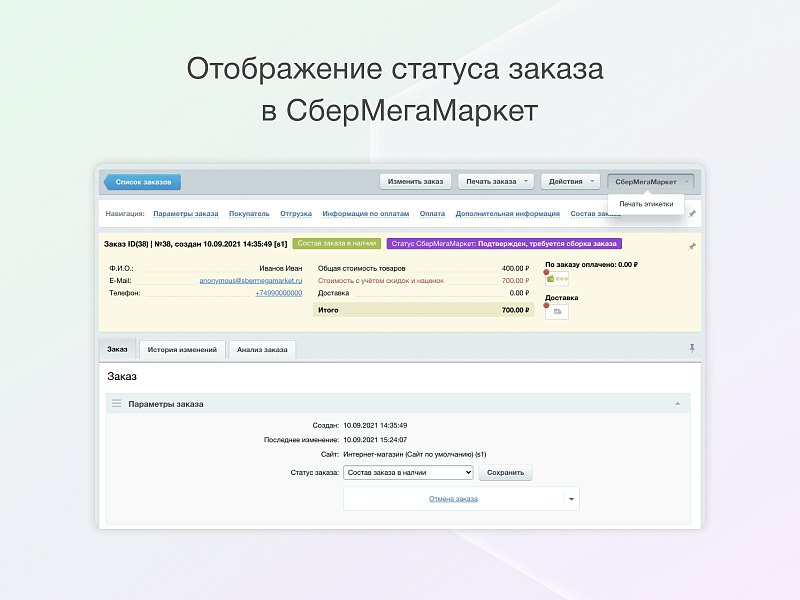Go back via Список заказов button

(142, 182)
